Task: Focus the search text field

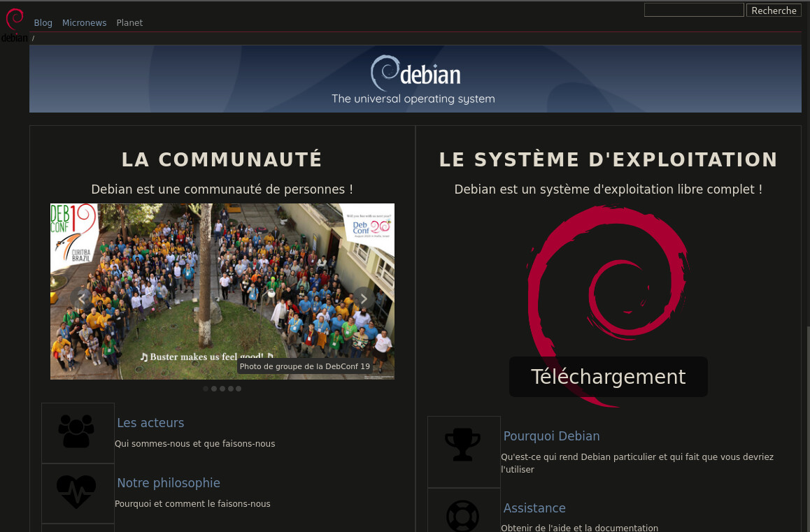Action: pyautogui.click(x=694, y=10)
